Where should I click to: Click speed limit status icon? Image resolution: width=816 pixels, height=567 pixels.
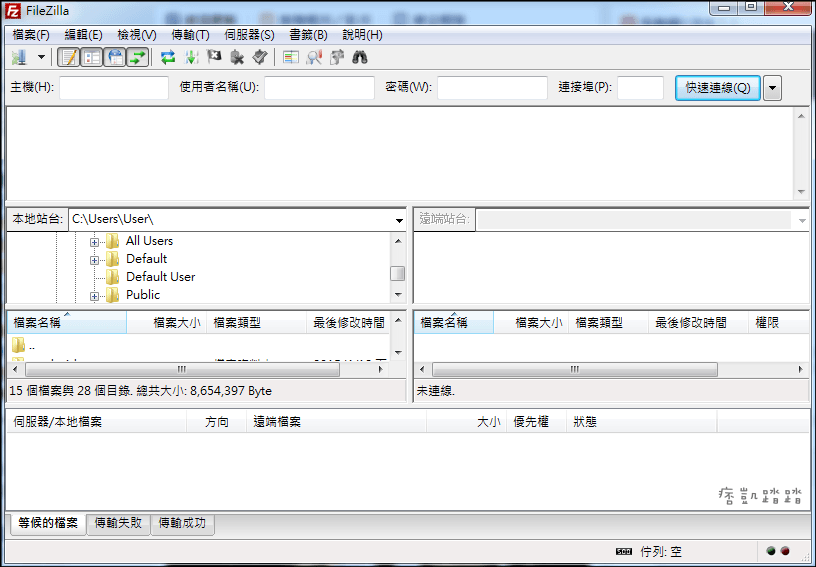623,551
